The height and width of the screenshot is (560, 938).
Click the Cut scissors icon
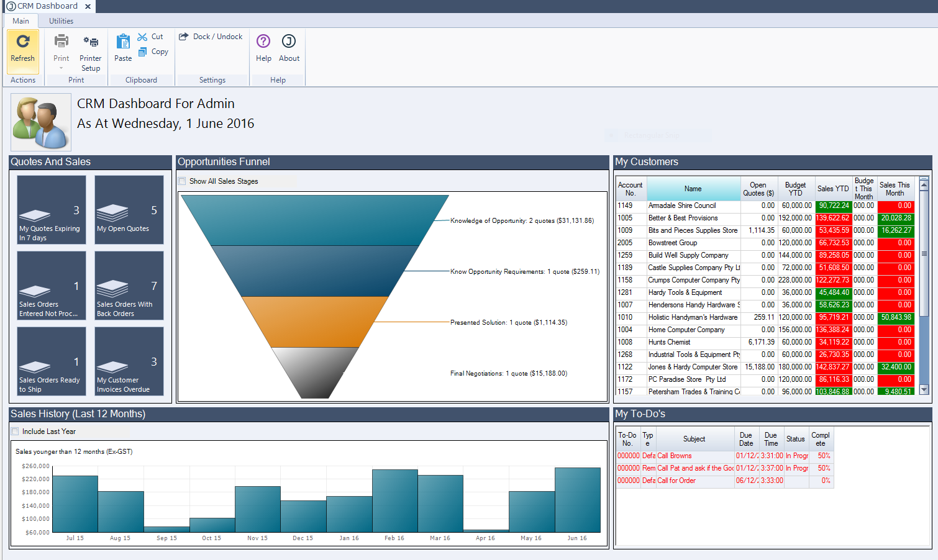142,37
